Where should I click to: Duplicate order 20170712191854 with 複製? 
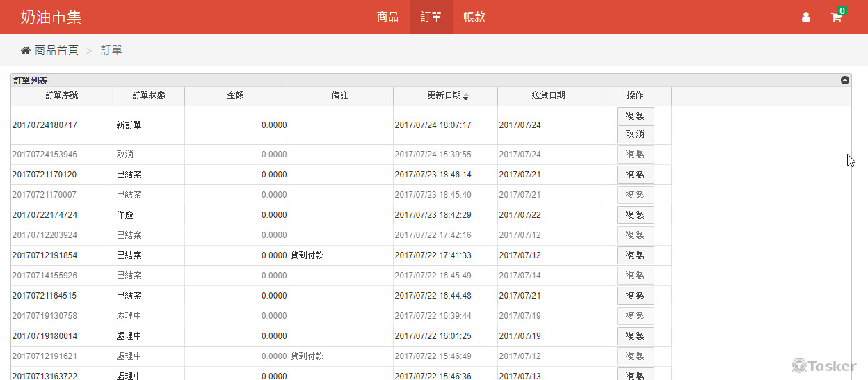click(635, 255)
